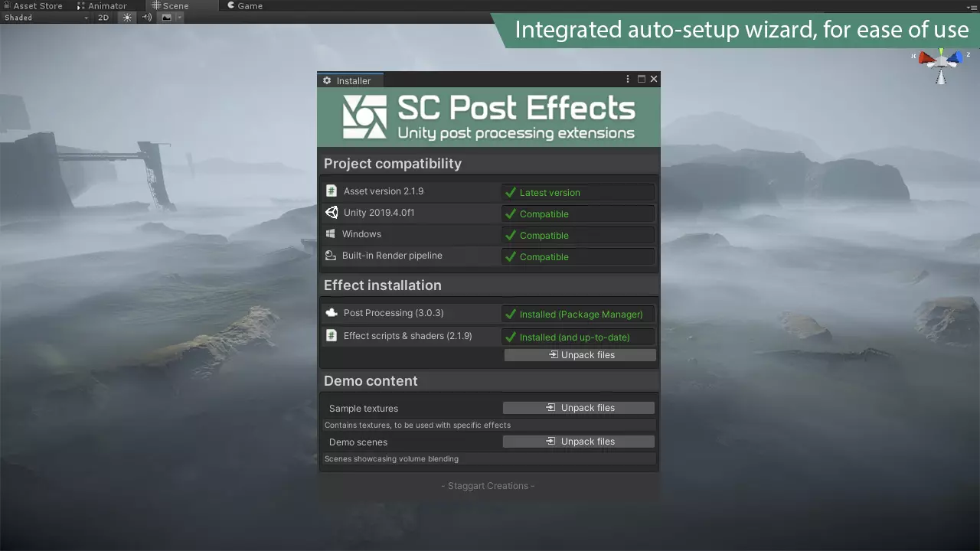The image size is (980, 551).
Task: Click the Latest version status box
Action: click(578, 192)
